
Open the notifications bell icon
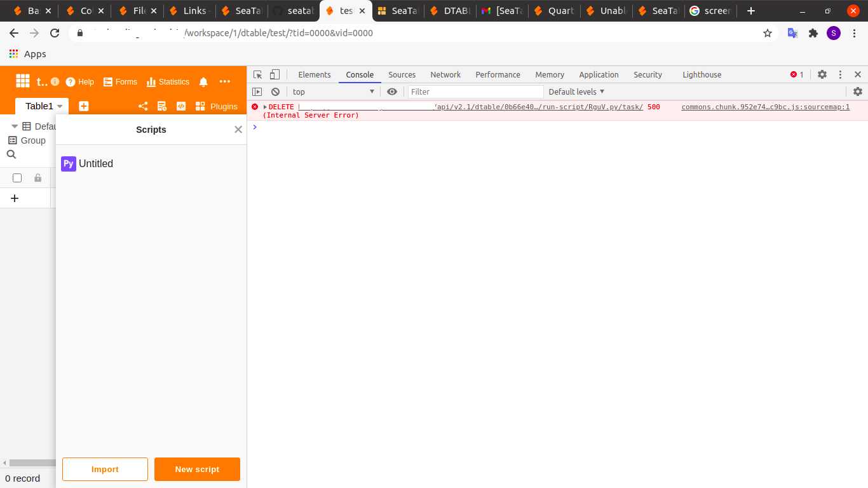(x=203, y=82)
